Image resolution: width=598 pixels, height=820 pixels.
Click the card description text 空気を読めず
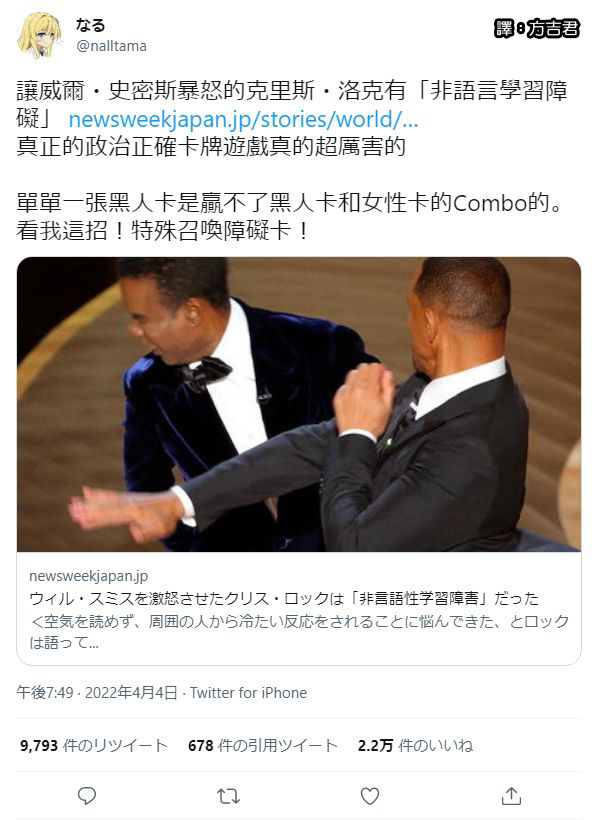pyautogui.click(x=299, y=632)
